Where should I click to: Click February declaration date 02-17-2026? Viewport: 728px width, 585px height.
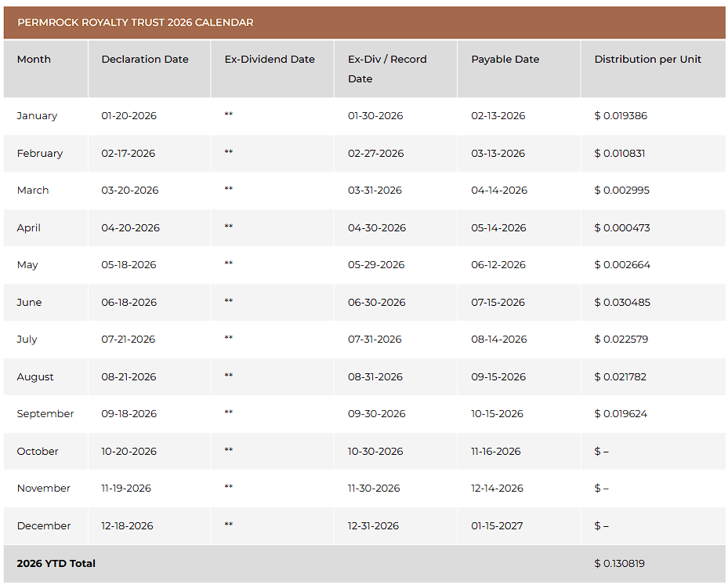coord(129,154)
